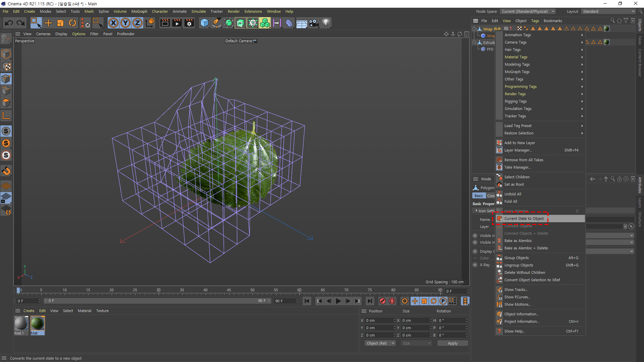The image size is (644, 362).
Task: Toggle the Z axis lock
Action: point(138,23)
